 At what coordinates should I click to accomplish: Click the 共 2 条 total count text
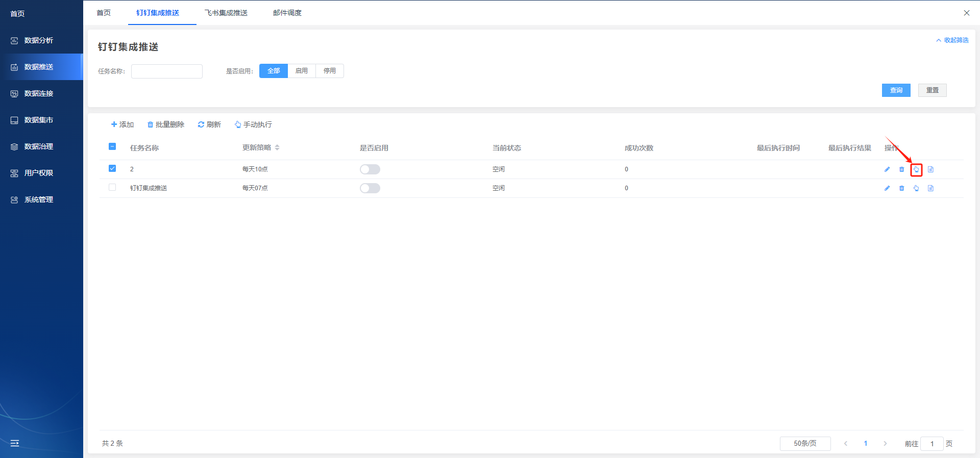click(112, 443)
